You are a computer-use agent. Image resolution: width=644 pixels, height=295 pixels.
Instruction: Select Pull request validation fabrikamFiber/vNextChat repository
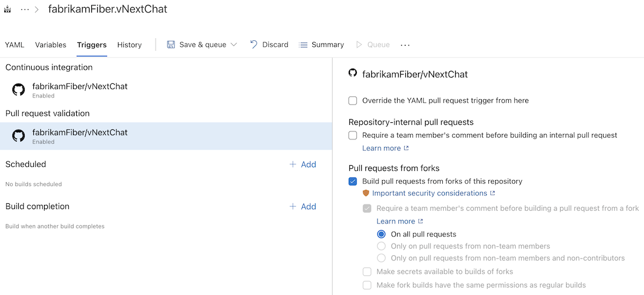[166, 136]
